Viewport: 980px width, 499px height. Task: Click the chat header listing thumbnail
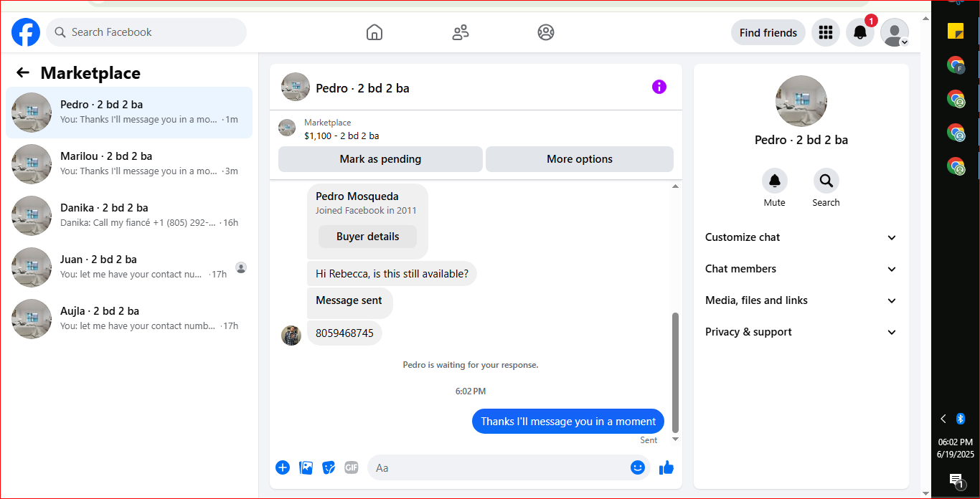pyautogui.click(x=296, y=87)
